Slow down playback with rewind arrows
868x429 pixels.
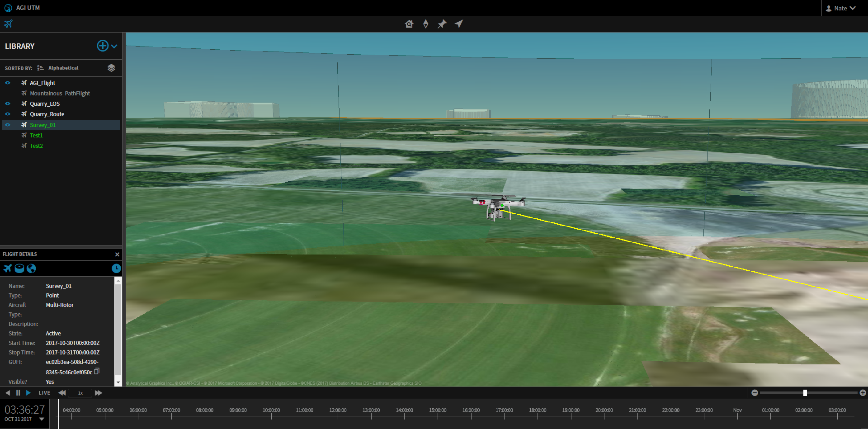pos(62,393)
